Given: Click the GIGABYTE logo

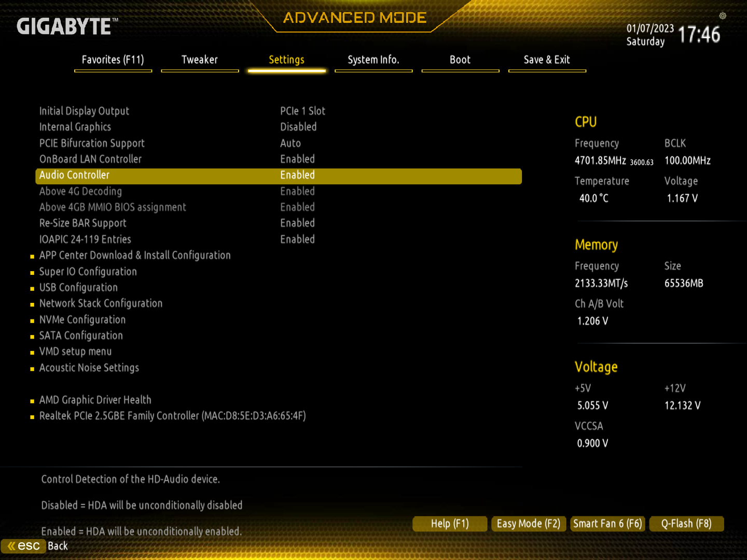Looking at the screenshot, I should click(67, 26).
